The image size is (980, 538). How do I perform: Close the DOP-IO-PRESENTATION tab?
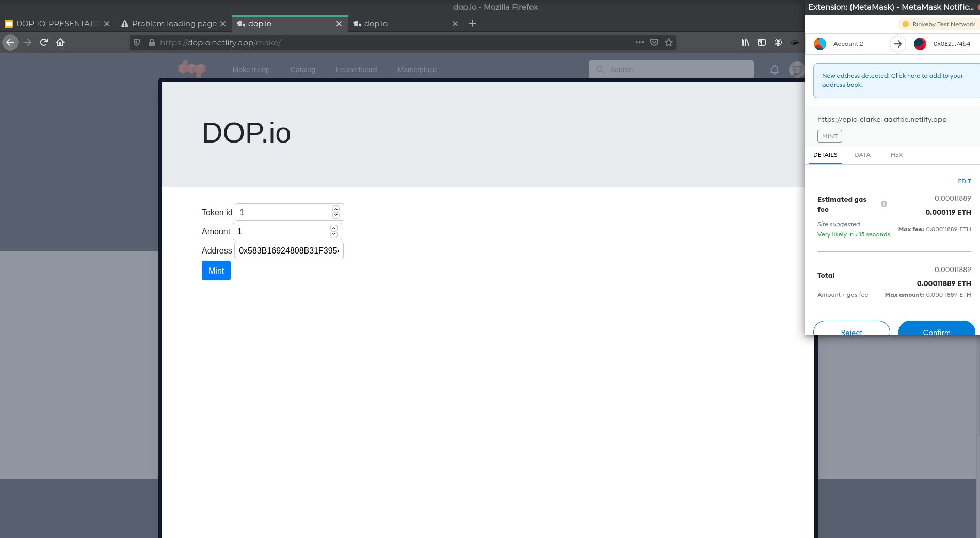107,24
